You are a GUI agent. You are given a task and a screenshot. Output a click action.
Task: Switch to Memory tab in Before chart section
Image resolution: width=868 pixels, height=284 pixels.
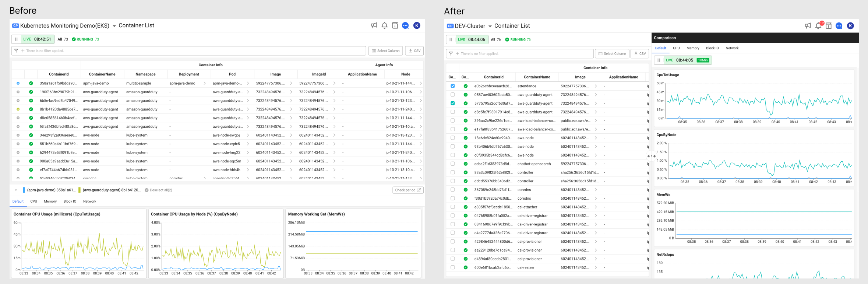(x=50, y=201)
